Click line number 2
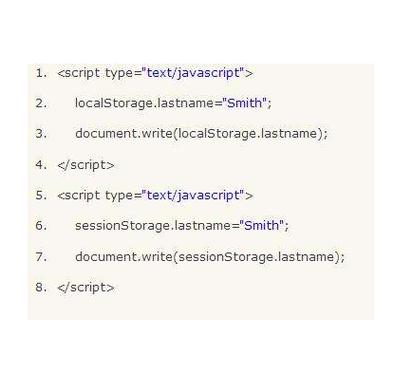Screen dimensions: 393x392 41,103
